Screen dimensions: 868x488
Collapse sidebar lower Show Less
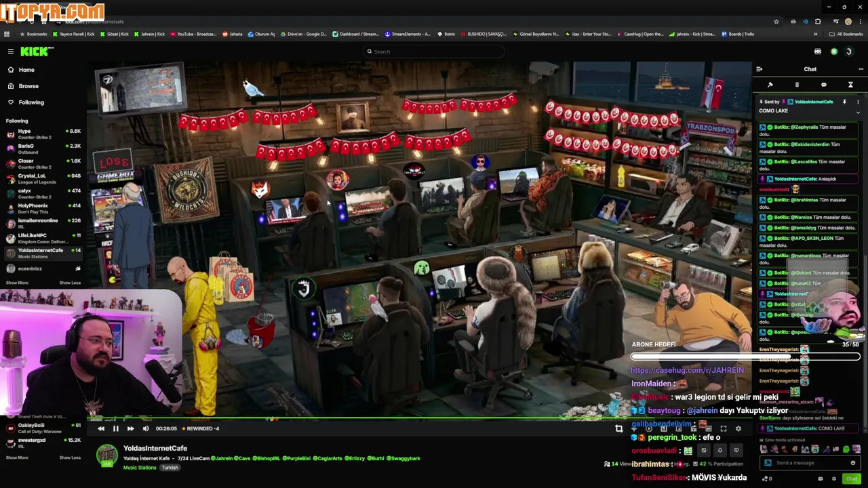(x=70, y=457)
